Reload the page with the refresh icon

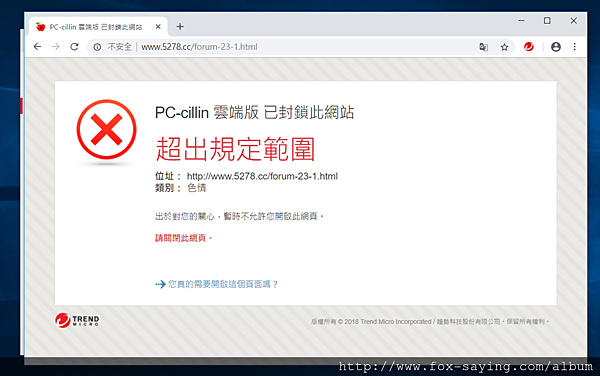point(74,47)
